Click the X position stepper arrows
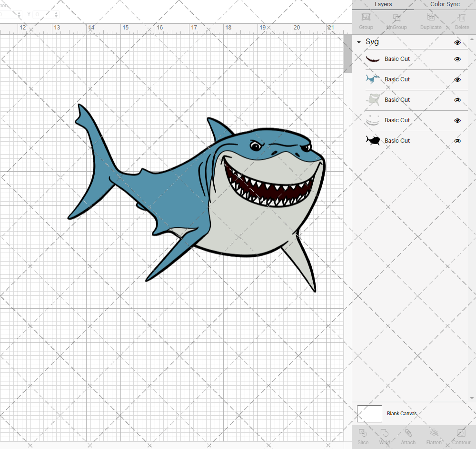Image resolution: width=476 pixels, height=449 pixels. tap(19, 14)
